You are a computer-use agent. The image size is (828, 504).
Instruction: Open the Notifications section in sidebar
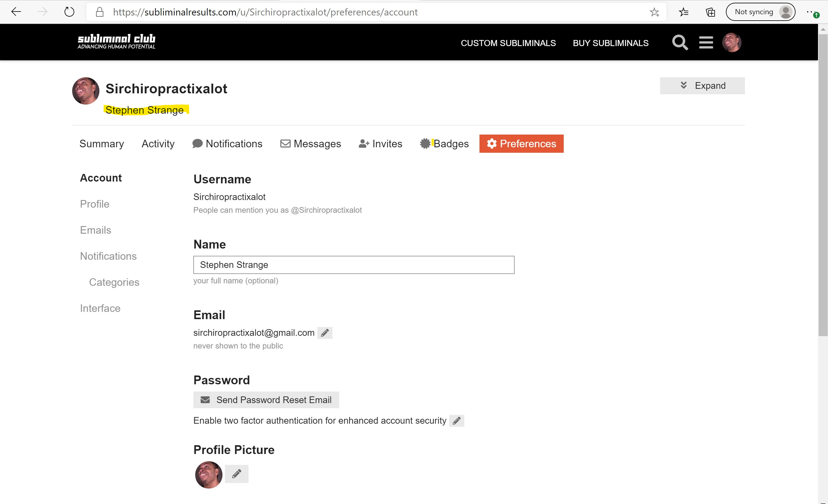(x=108, y=256)
